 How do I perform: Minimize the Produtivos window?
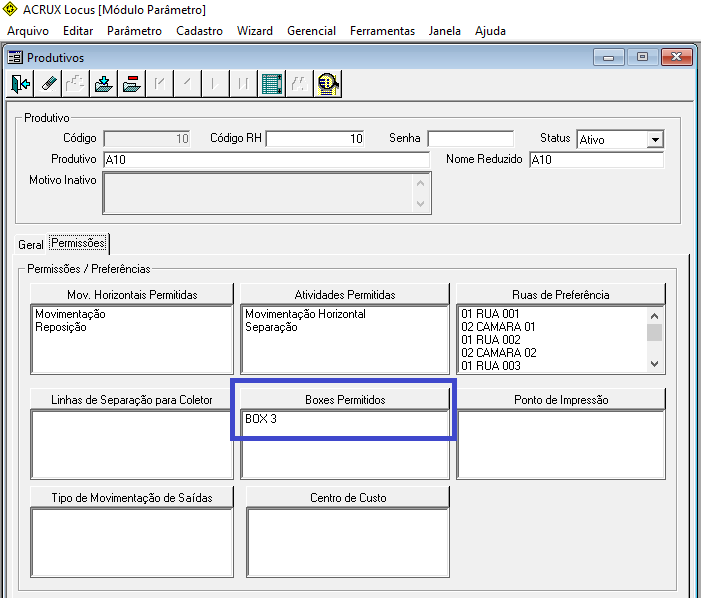(x=608, y=57)
